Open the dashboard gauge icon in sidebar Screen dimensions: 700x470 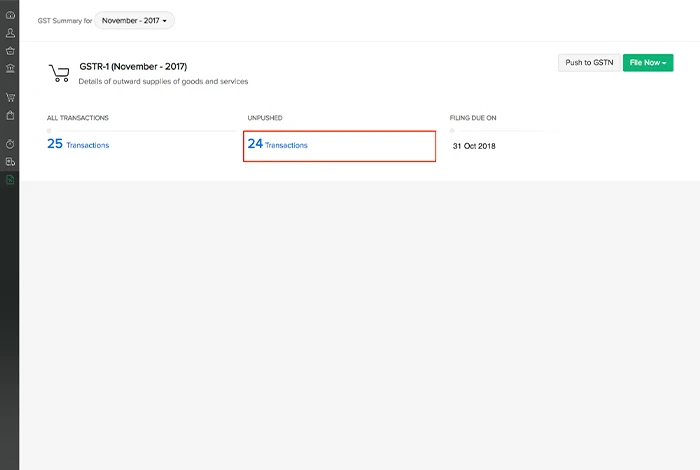click(10, 15)
